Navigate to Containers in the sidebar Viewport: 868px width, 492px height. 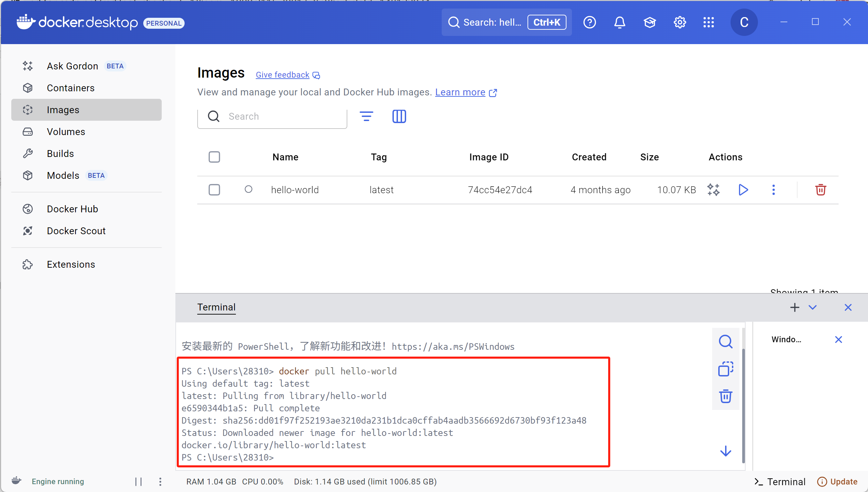[70, 88]
